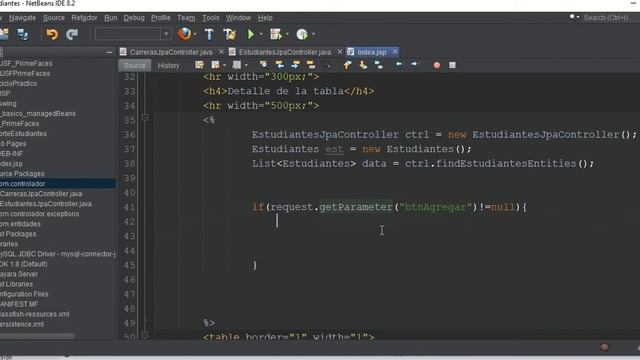This screenshot has width=640, height=360.
Task: Open the Navigate menu
Action: point(22,18)
